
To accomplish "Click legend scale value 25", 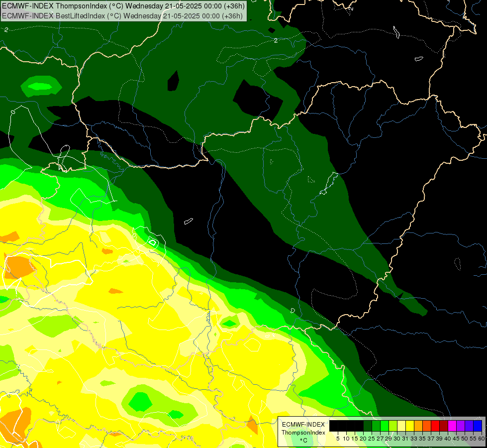I will (372, 439).
